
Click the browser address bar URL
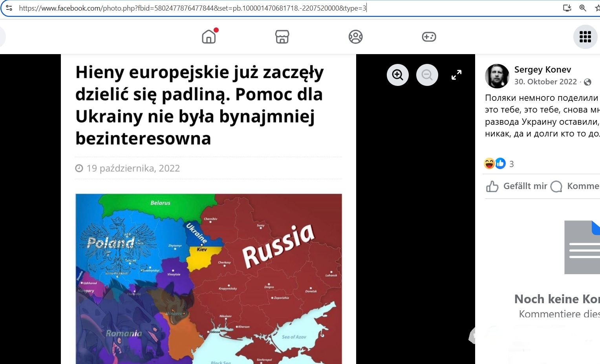tap(192, 8)
